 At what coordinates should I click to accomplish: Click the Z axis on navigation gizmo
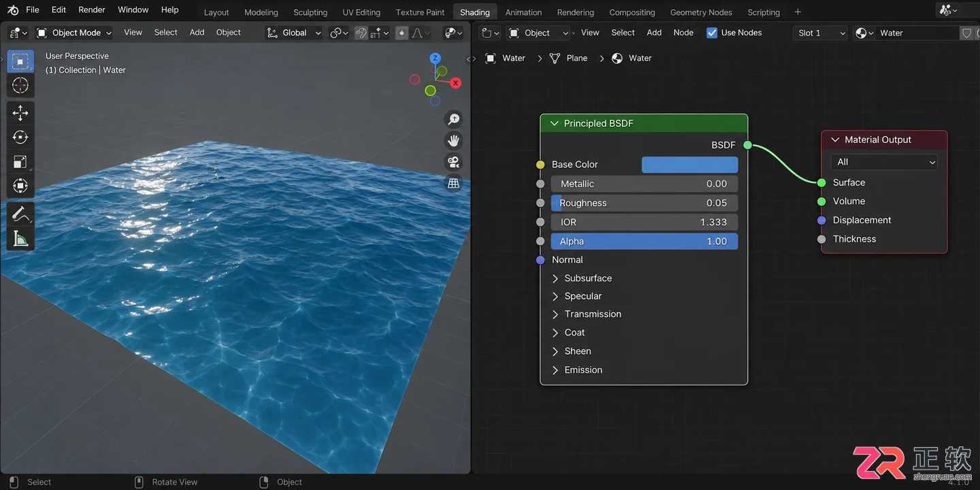coord(435,59)
